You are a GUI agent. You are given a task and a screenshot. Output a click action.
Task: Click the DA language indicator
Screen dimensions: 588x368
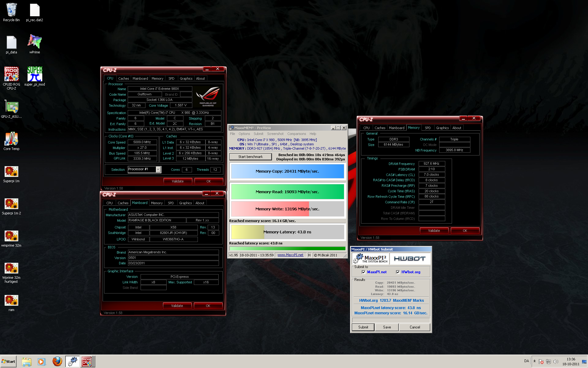[526, 361]
